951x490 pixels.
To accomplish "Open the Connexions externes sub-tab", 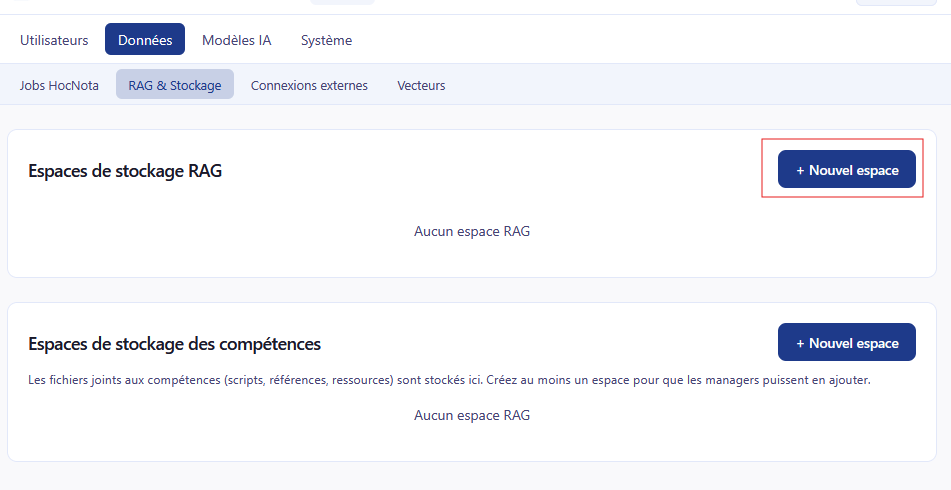I will pyautogui.click(x=309, y=86).
